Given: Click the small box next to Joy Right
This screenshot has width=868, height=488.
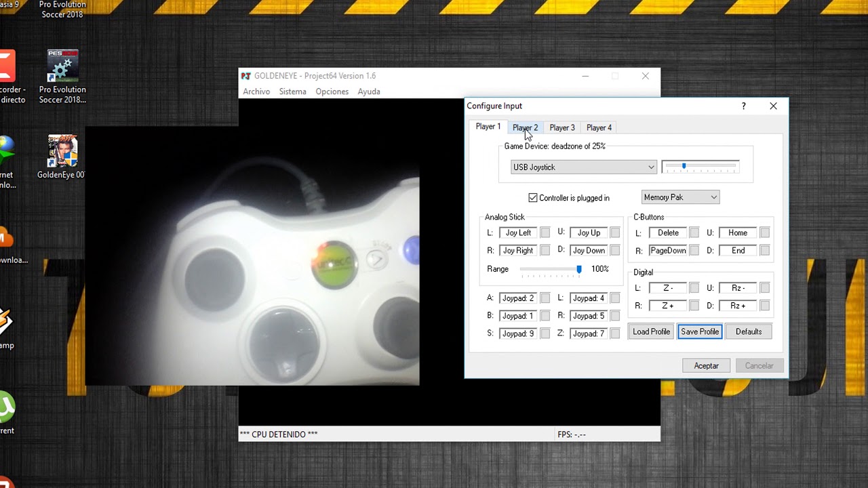Looking at the screenshot, I should 545,250.
